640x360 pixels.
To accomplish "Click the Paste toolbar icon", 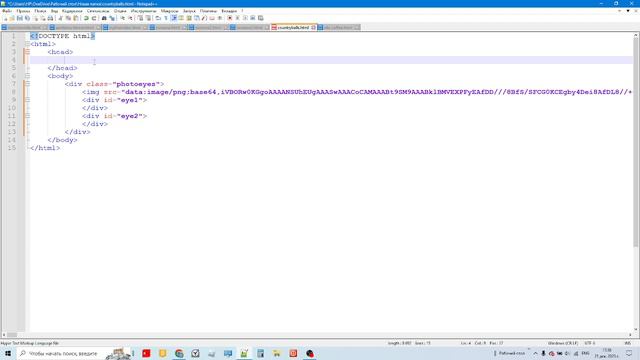I will [x=76, y=18].
